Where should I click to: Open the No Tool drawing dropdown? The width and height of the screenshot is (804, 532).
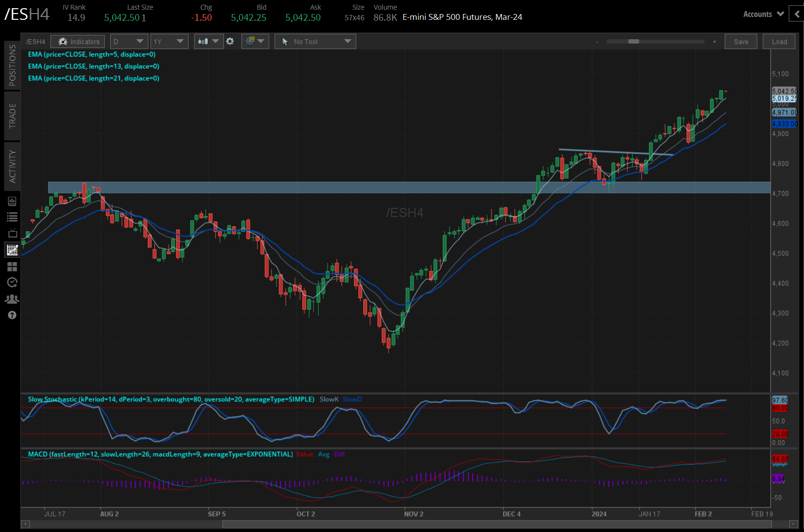coord(315,41)
